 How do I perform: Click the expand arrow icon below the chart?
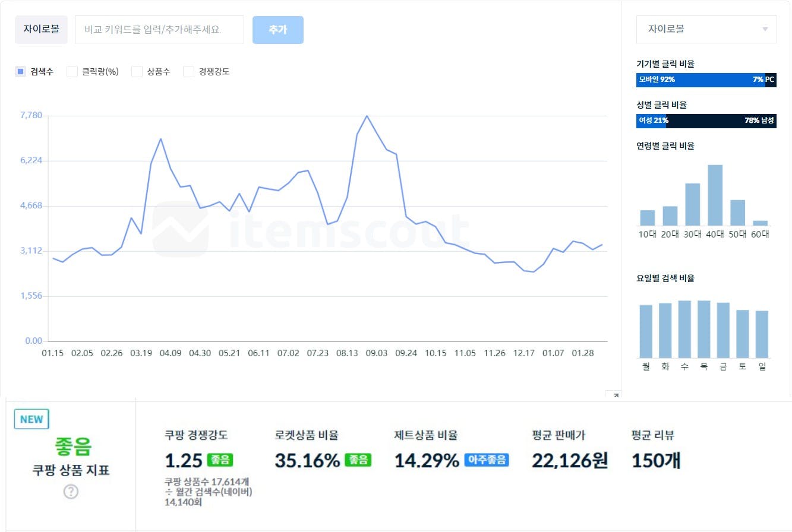tap(616, 395)
